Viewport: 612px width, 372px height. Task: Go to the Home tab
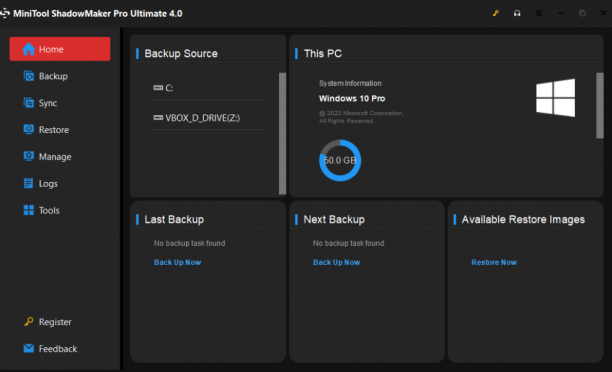click(x=60, y=49)
